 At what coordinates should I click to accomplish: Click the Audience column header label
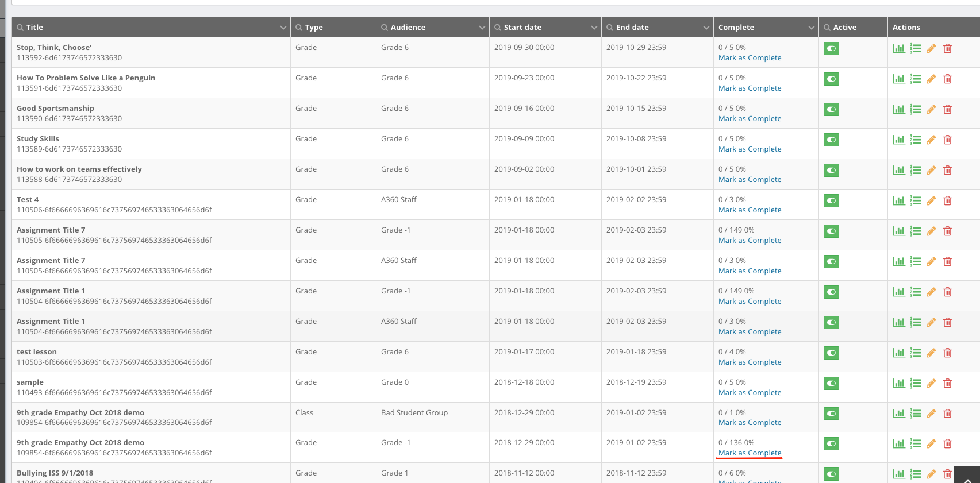(408, 27)
